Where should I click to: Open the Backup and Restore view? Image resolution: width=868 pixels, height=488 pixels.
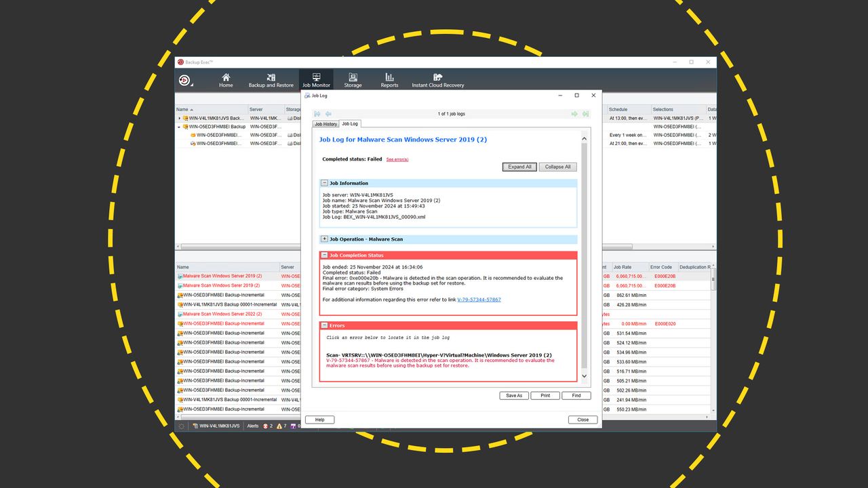click(x=271, y=79)
